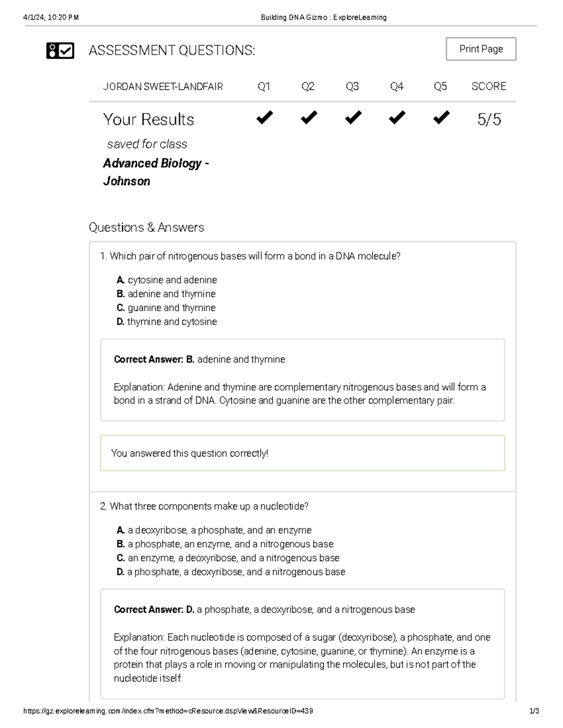Click the Q4 checkmark icon

click(x=396, y=119)
